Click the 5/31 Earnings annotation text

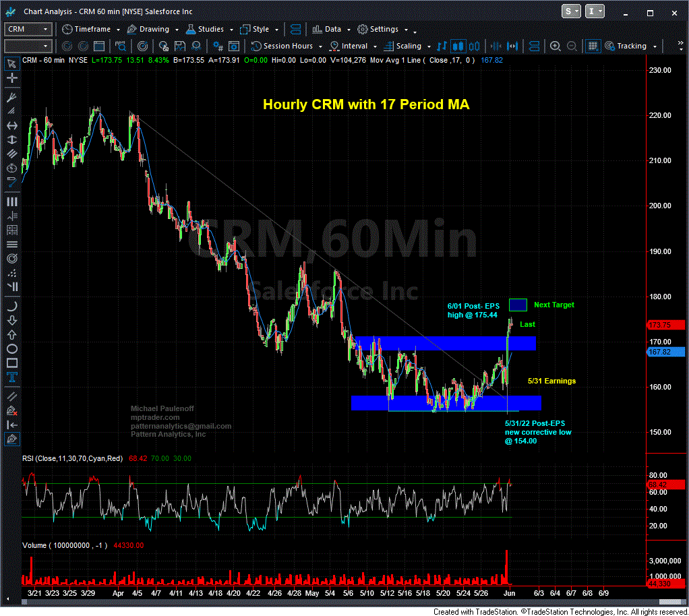(x=551, y=381)
